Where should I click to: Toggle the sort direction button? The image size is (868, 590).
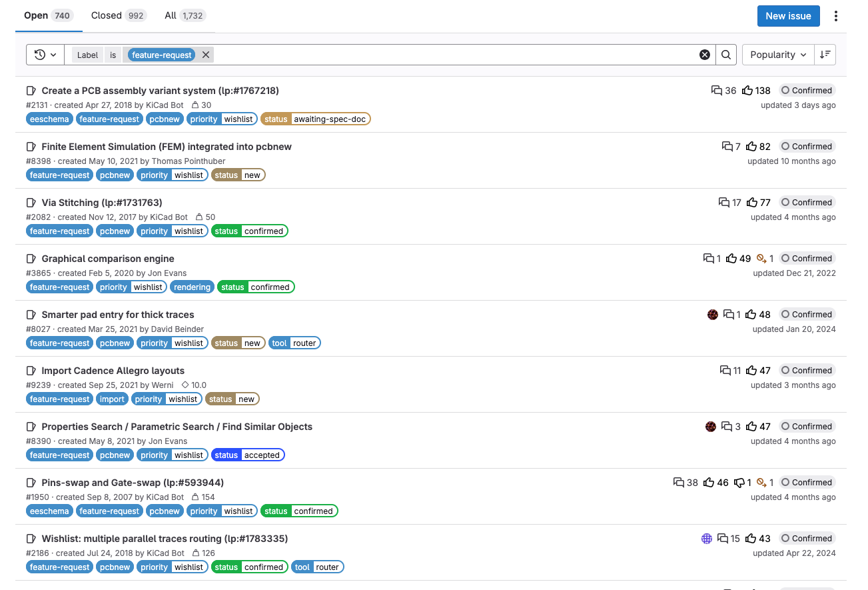pyautogui.click(x=825, y=55)
